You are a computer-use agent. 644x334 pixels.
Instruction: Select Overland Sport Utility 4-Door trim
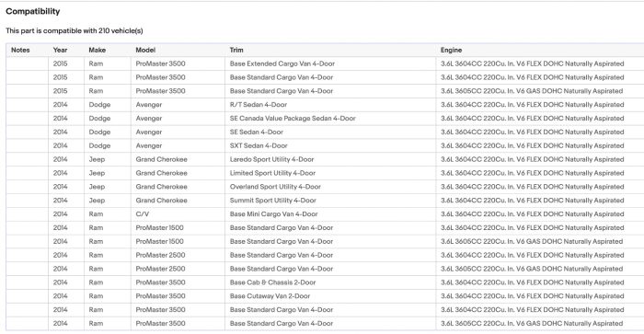275,187
